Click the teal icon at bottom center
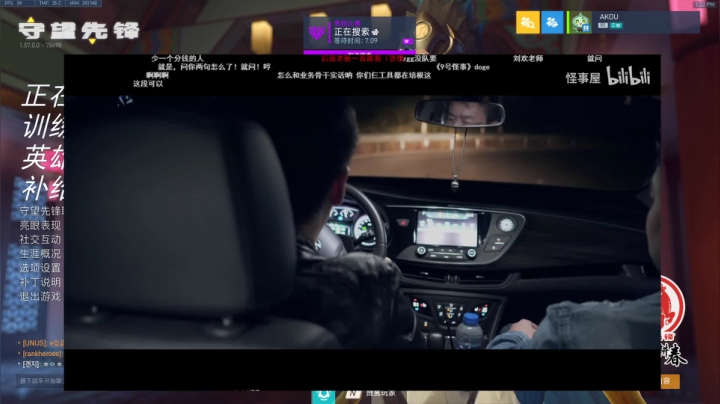The height and width of the screenshot is (404, 720). pos(323,397)
